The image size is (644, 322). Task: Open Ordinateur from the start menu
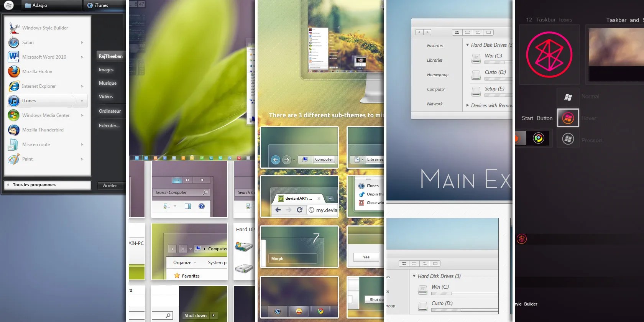(x=110, y=111)
